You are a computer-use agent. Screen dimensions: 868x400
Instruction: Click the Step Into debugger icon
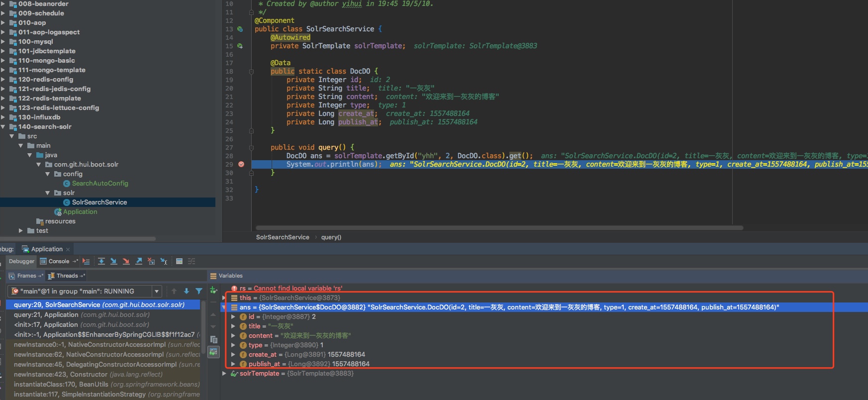pyautogui.click(x=114, y=261)
